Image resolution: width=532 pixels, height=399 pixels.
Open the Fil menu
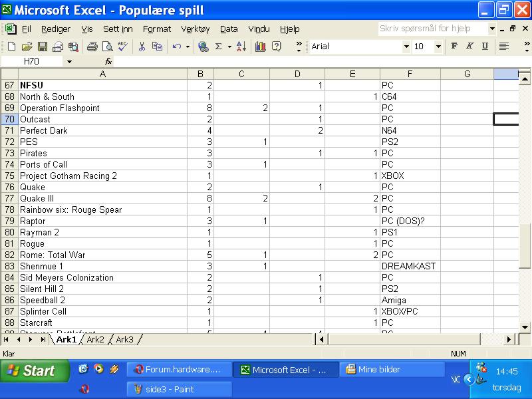pyautogui.click(x=27, y=29)
